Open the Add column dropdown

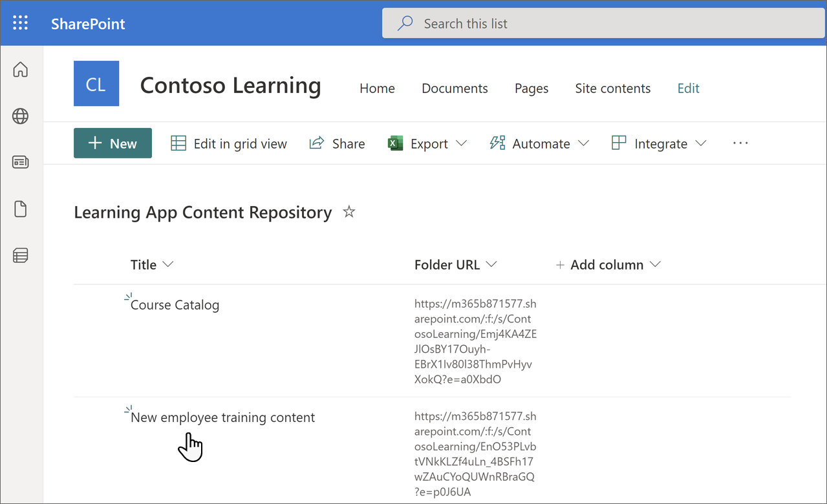[607, 264]
